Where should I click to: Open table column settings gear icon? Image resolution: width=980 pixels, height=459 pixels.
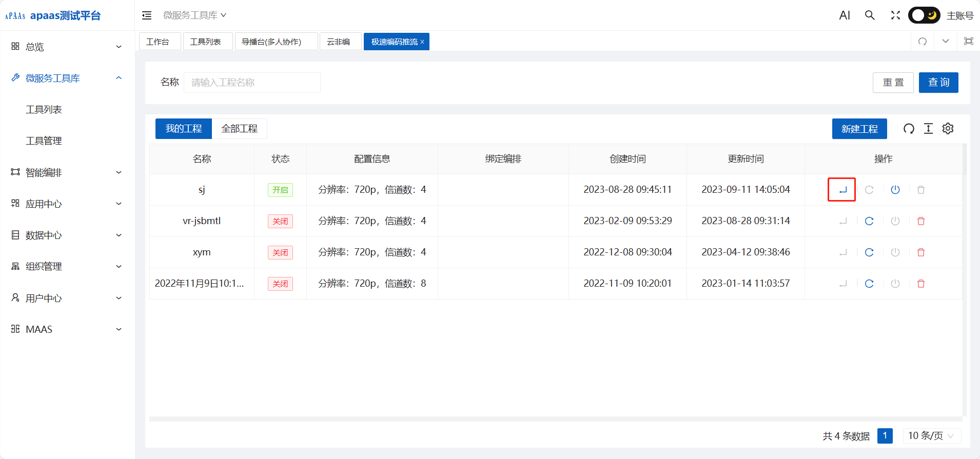(948, 129)
